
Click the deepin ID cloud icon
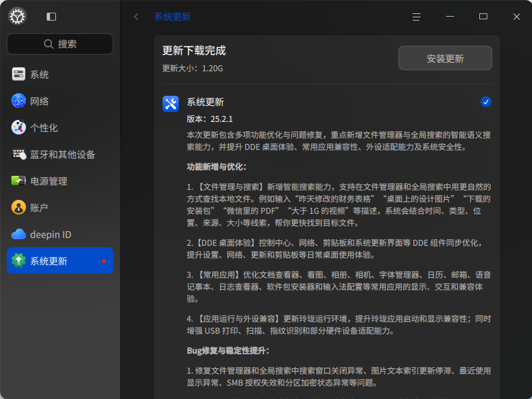[19, 234]
